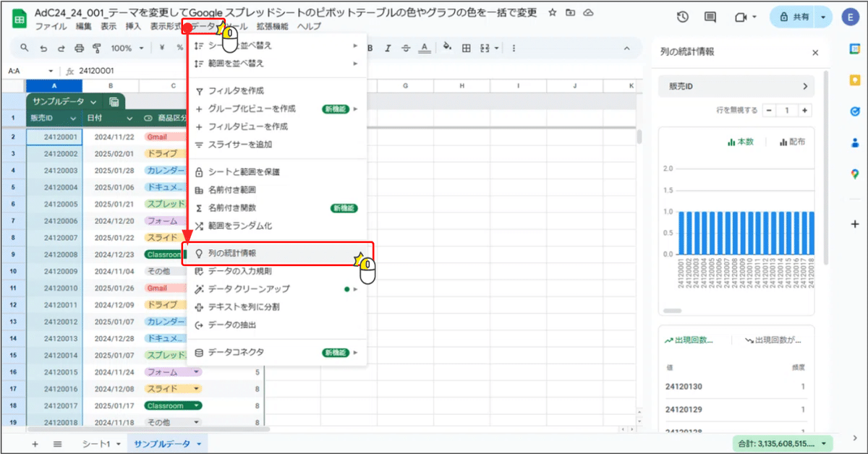The width and height of the screenshot is (868, 454).
Task: Open the 販売ID header filter dropdown
Action: click(73, 118)
